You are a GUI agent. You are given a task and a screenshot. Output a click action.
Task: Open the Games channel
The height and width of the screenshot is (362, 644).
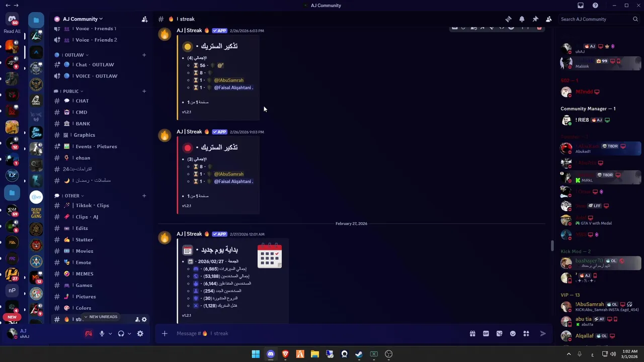click(x=100, y=285)
